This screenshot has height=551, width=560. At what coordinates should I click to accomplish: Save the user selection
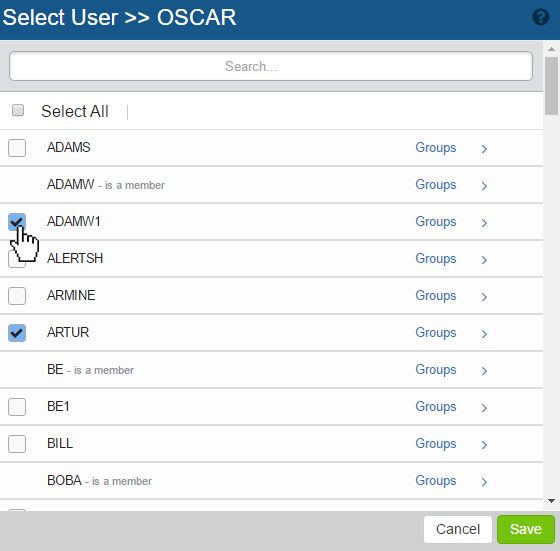(526, 529)
